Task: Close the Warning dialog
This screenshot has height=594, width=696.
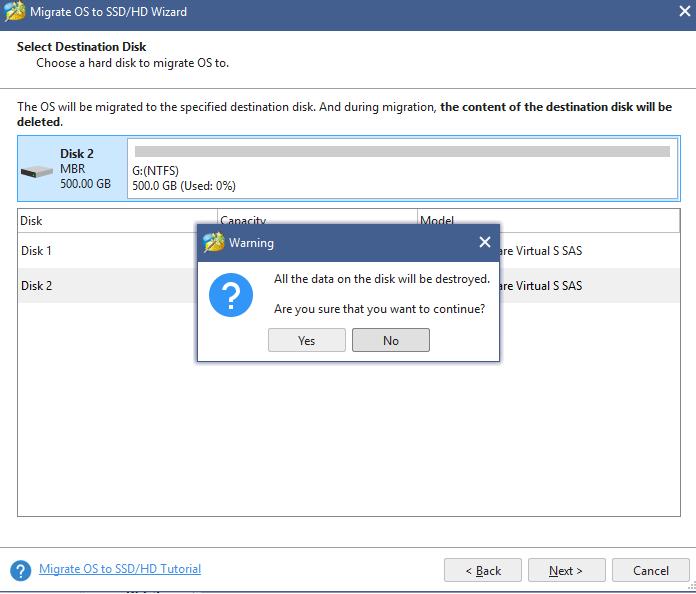Action: [x=485, y=242]
